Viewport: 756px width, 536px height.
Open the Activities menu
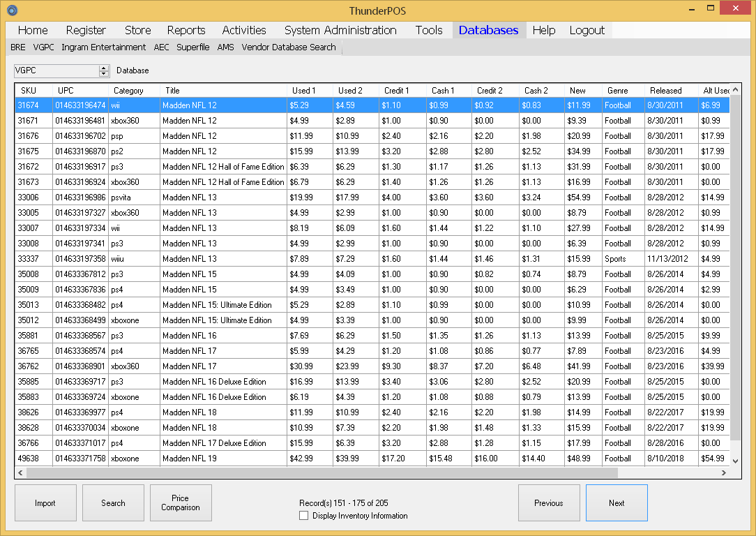click(x=244, y=30)
